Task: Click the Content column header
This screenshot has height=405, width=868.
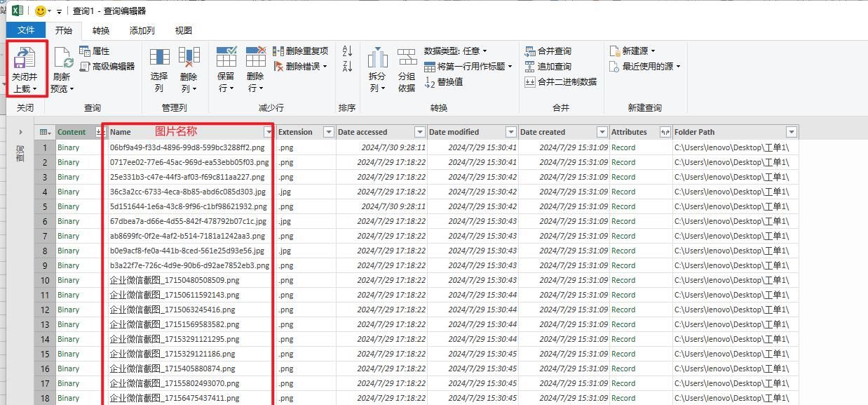Action: 72,132
